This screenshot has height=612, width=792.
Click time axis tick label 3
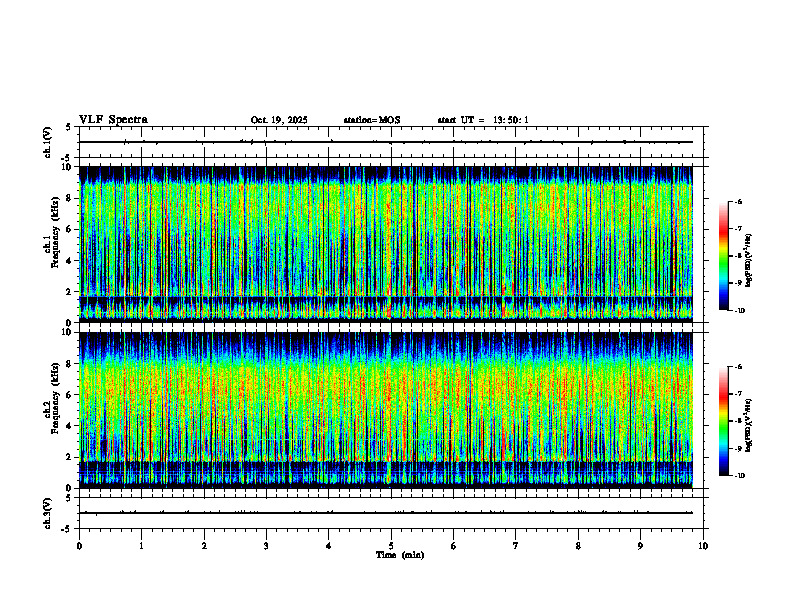pyautogui.click(x=266, y=546)
